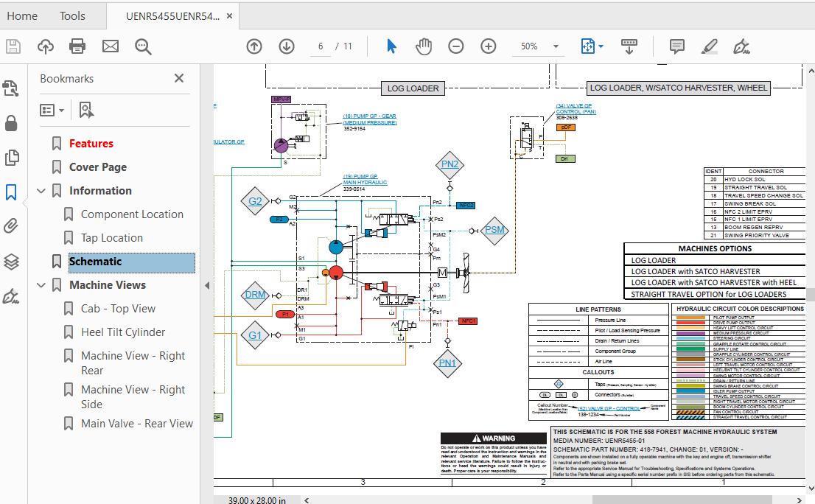The height and width of the screenshot is (504, 815).
Task: Click the horizontal scrollbar left arrow
Action: coord(307,500)
